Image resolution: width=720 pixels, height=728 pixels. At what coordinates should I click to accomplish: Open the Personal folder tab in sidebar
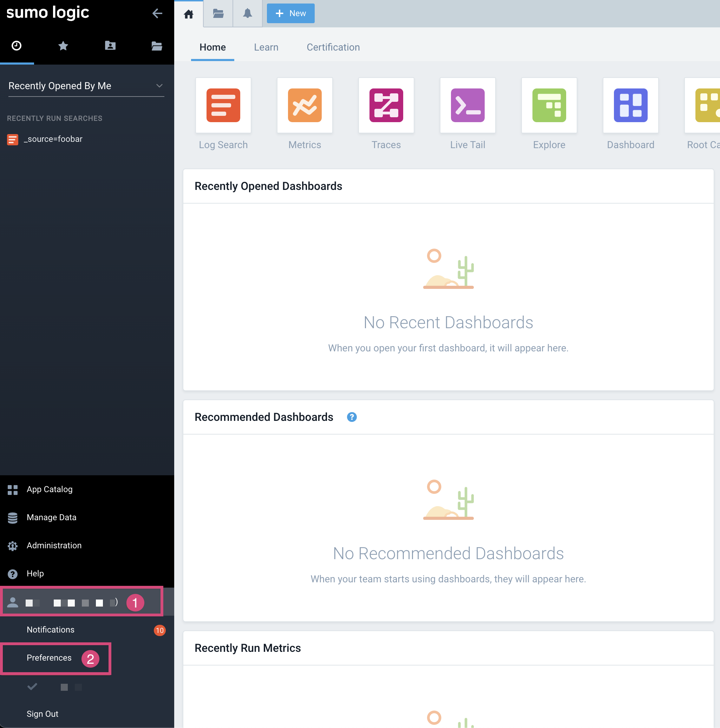click(110, 46)
